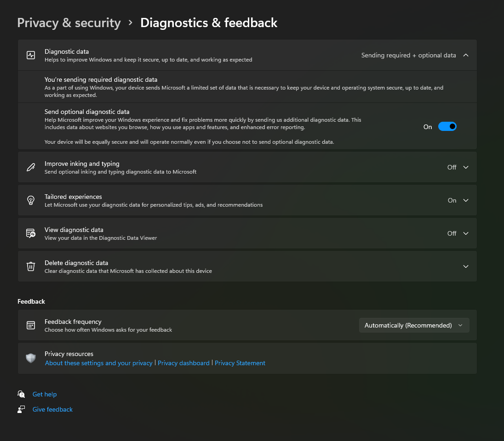
Task: Expand the View diagnostic data chevron
Action: click(x=466, y=233)
